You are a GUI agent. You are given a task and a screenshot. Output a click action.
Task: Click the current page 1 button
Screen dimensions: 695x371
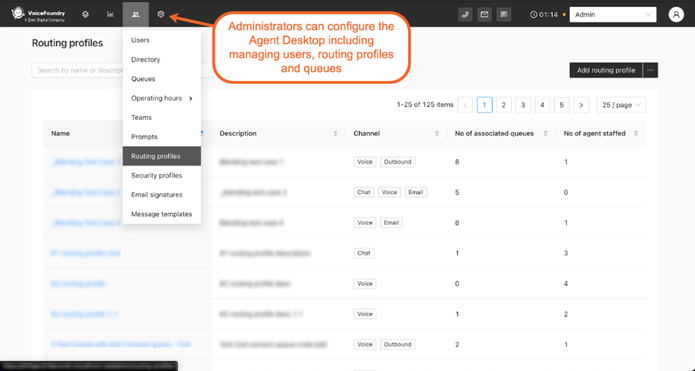tap(484, 105)
